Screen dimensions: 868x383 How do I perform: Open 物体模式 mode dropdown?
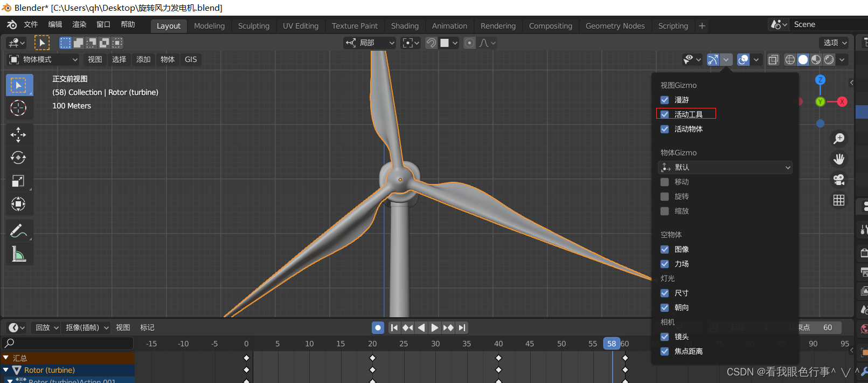[43, 59]
